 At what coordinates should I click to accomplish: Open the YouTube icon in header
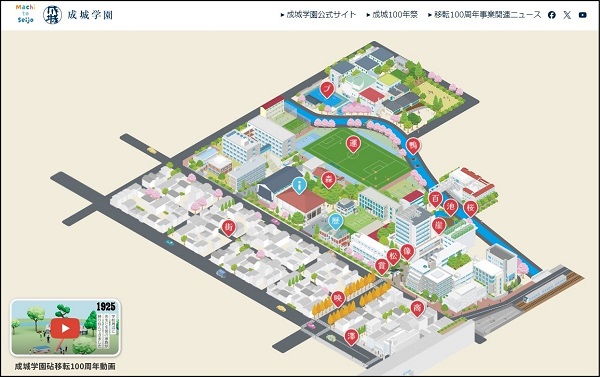coord(582,15)
